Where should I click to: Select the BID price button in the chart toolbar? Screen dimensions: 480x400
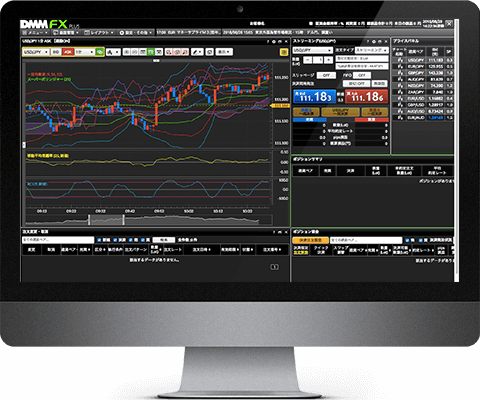[x=56, y=52]
